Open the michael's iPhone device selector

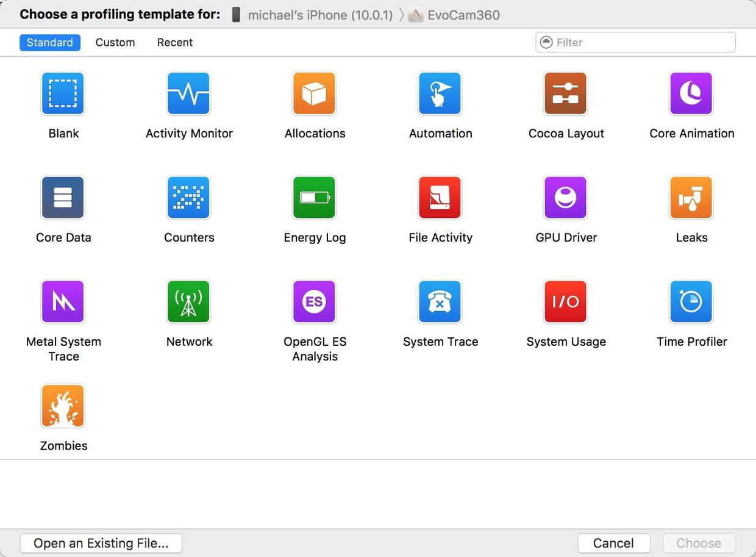tap(312, 15)
